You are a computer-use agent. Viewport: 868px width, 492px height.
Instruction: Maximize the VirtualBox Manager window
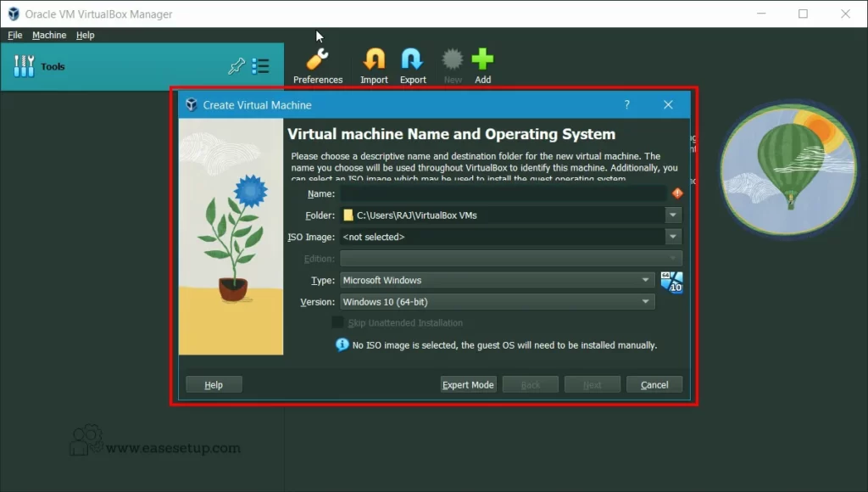[x=804, y=14]
